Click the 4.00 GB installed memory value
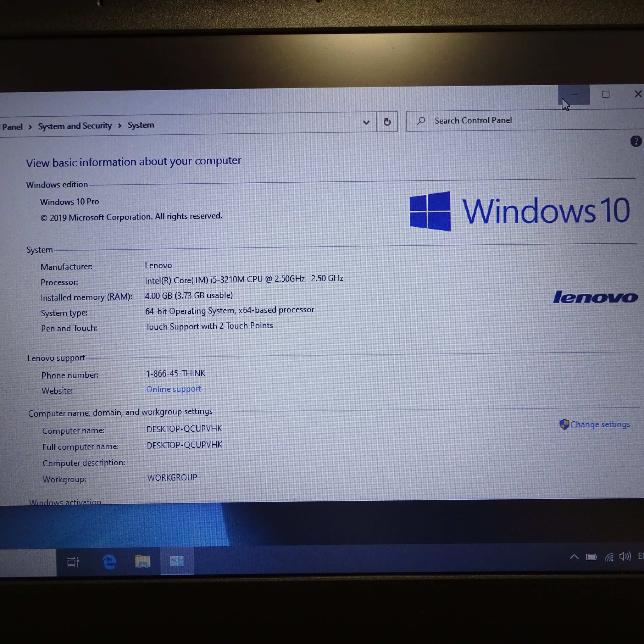This screenshot has width=644, height=644. coord(189,296)
